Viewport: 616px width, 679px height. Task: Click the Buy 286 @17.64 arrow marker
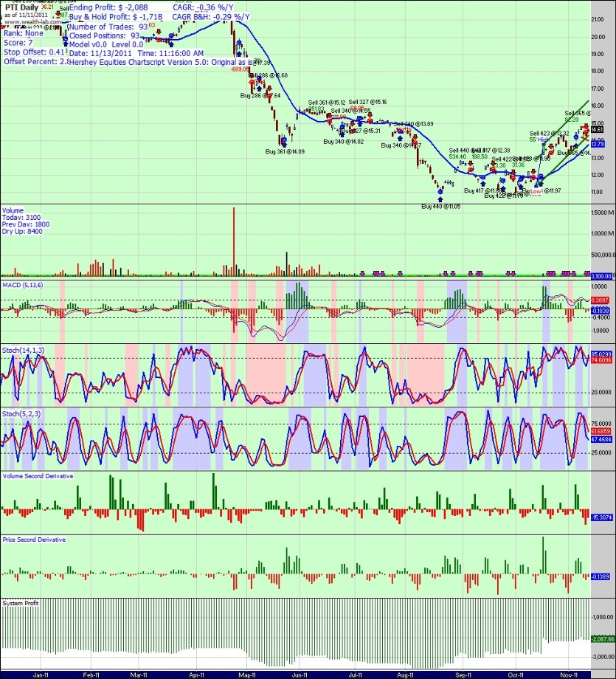(260, 88)
